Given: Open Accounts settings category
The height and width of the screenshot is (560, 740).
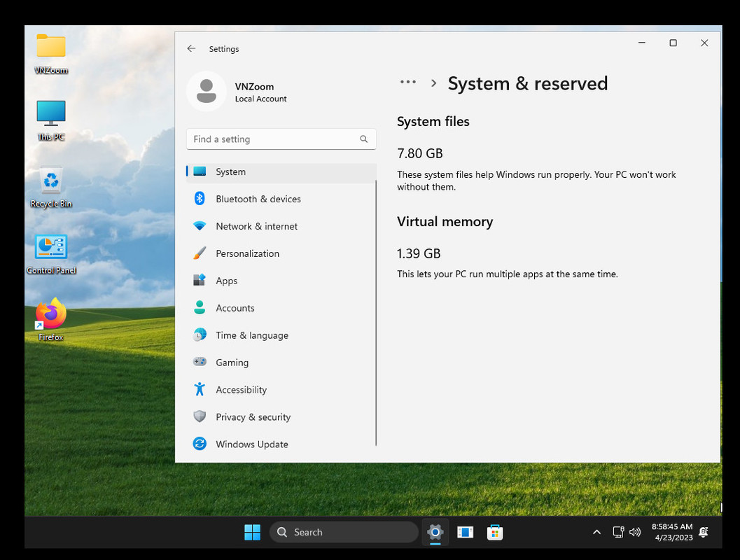Looking at the screenshot, I should click(x=281, y=308).
